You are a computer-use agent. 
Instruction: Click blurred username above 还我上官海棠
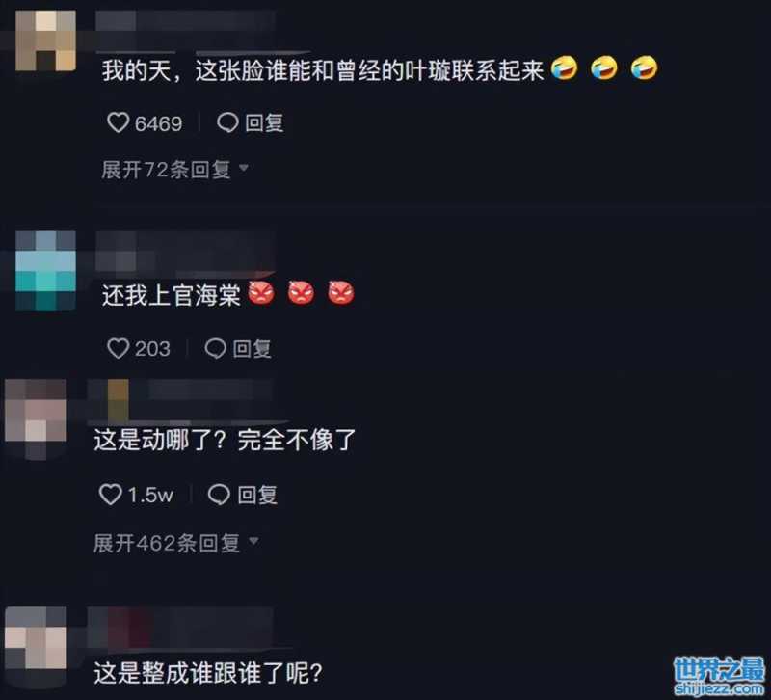[184, 252]
